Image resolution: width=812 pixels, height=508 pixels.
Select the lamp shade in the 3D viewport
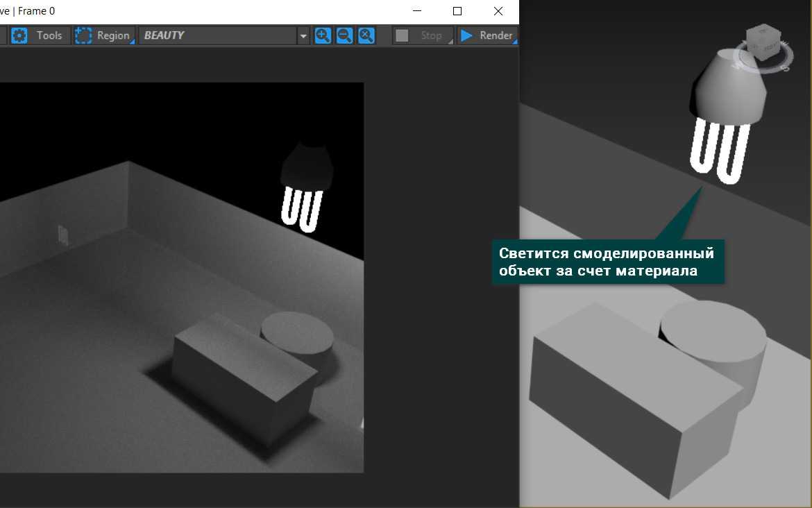(x=729, y=90)
